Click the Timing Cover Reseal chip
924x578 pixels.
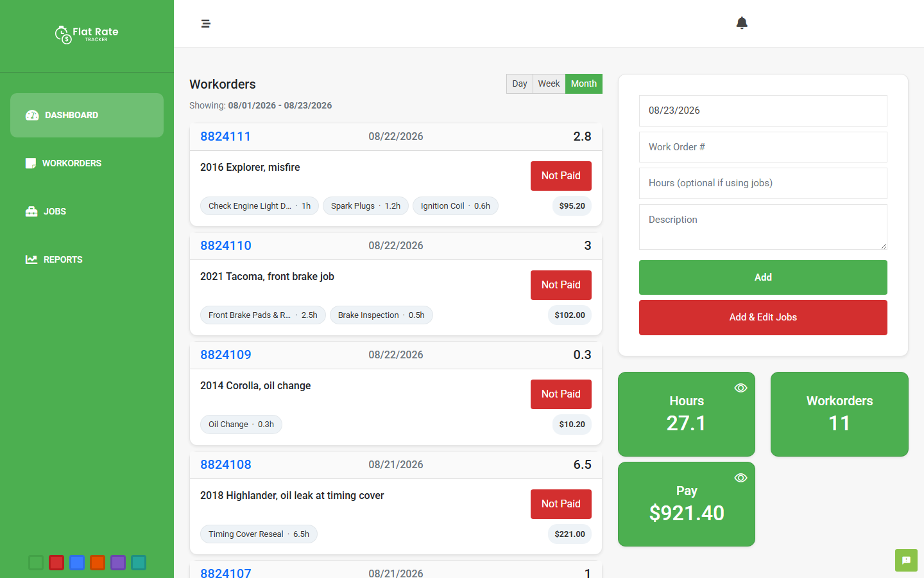click(x=259, y=534)
